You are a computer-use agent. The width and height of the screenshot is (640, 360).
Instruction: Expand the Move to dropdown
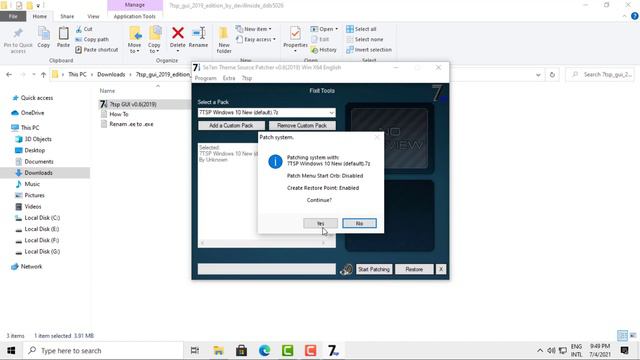tap(134, 48)
